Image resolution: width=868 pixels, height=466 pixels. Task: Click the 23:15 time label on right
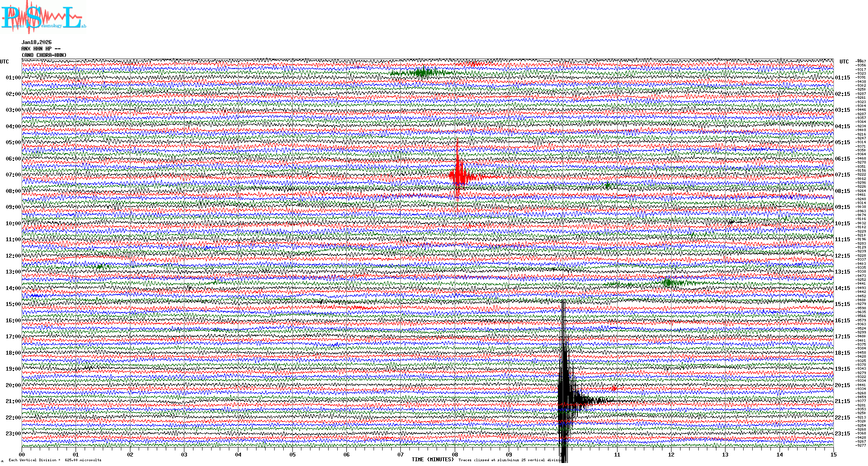coord(842,434)
